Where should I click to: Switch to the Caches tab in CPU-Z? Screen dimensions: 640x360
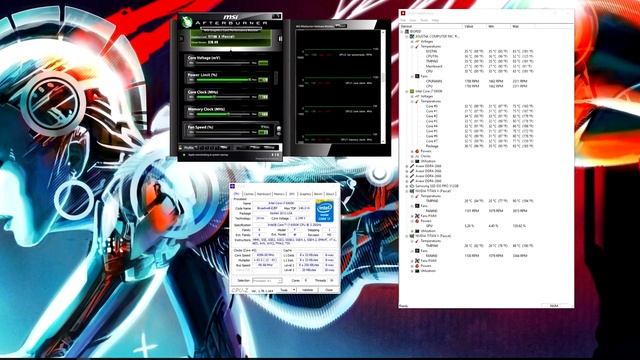click(249, 194)
